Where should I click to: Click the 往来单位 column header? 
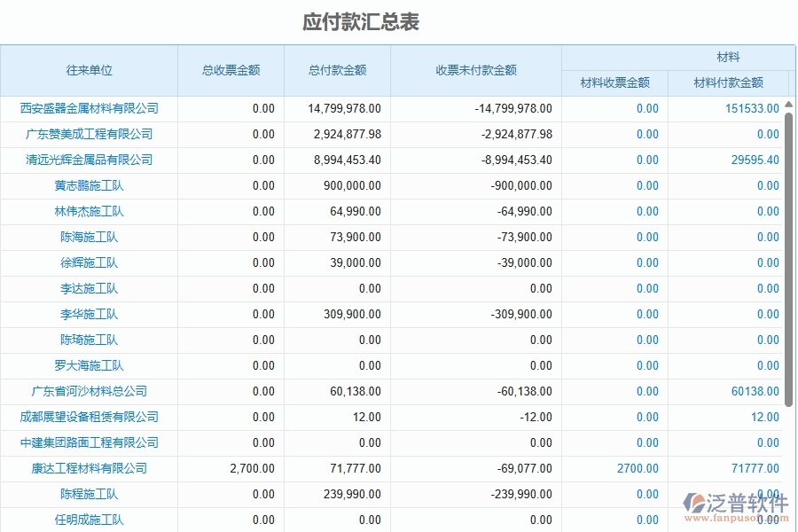pos(88,70)
